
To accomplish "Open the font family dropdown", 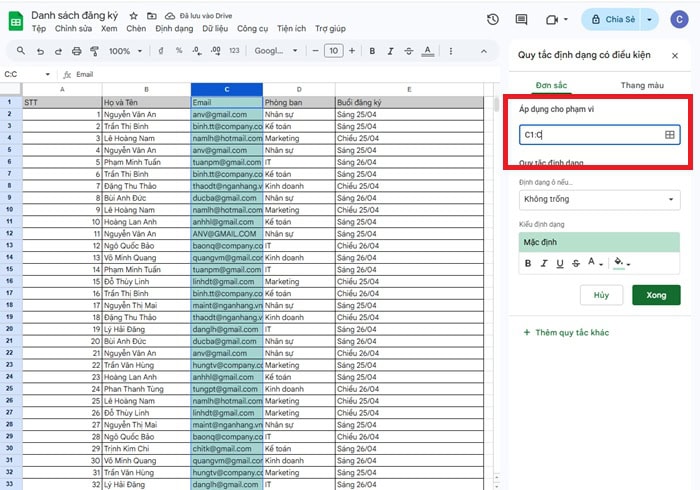I will click(275, 51).
